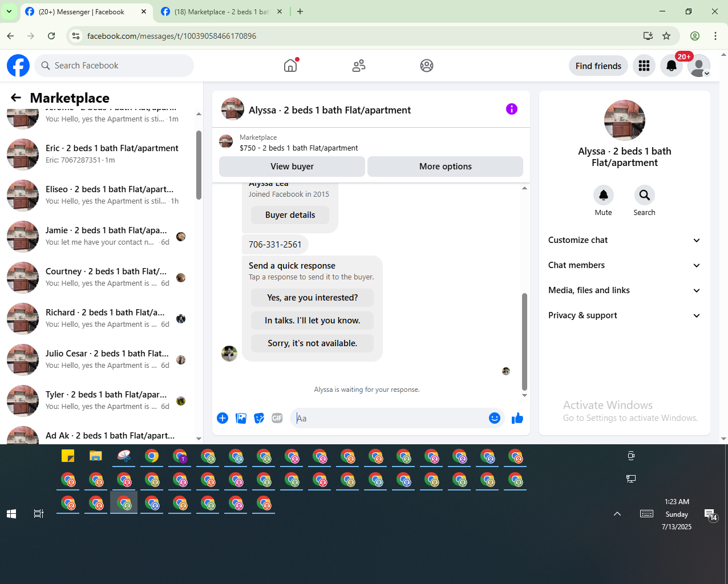This screenshot has width=728, height=584.
Task: Click the conversation list scrollbar
Action: (199, 165)
